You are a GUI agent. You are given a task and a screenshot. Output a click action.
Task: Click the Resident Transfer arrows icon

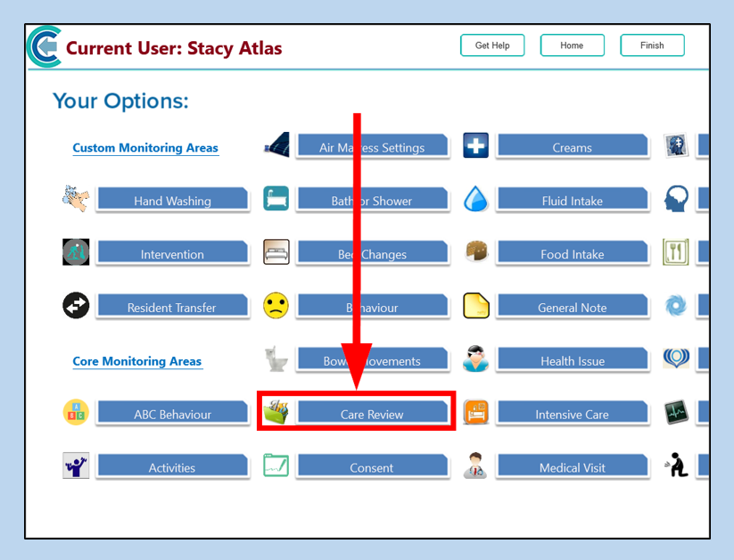click(x=76, y=306)
